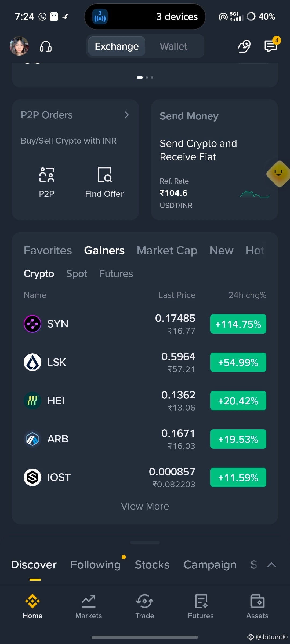Open the Find Offer icon
Screen dimensions: 290x644
pos(104,175)
